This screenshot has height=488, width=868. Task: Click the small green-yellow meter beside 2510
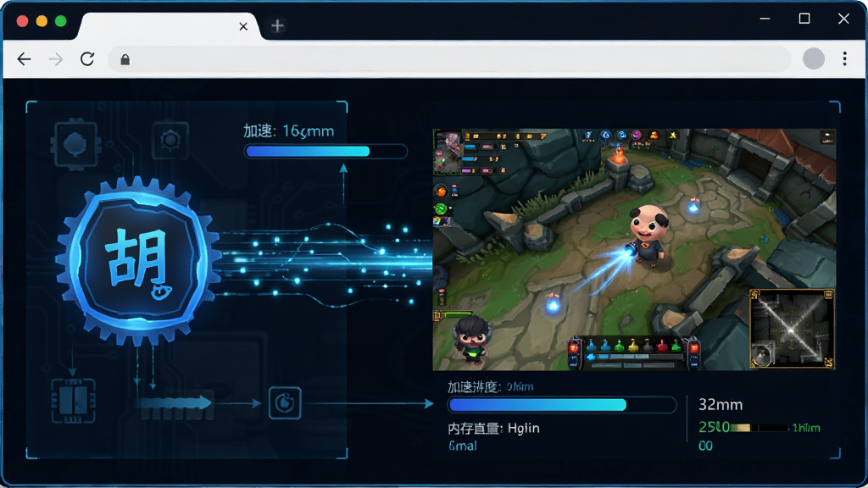click(759, 428)
